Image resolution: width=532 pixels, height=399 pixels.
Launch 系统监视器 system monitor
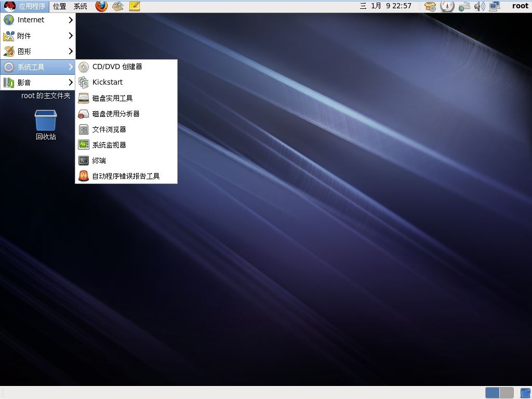126,145
